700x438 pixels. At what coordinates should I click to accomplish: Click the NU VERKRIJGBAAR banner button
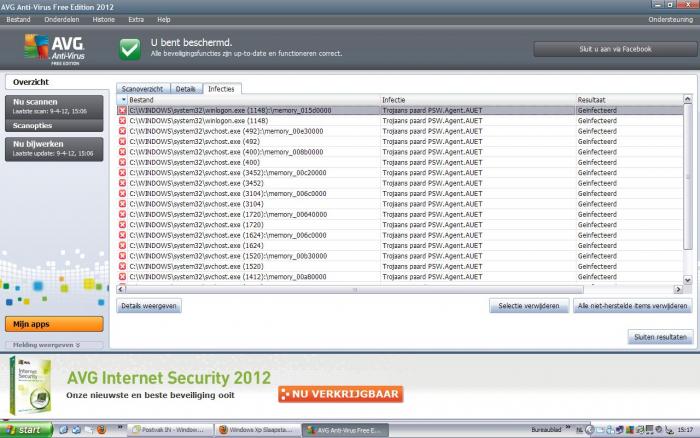pyautogui.click(x=341, y=394)
